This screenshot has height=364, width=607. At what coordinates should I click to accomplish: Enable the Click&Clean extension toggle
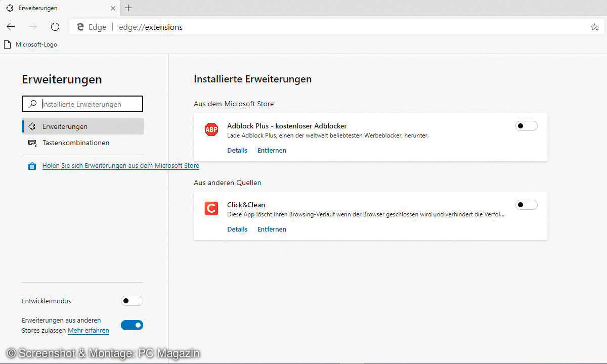tap(526, 205)
